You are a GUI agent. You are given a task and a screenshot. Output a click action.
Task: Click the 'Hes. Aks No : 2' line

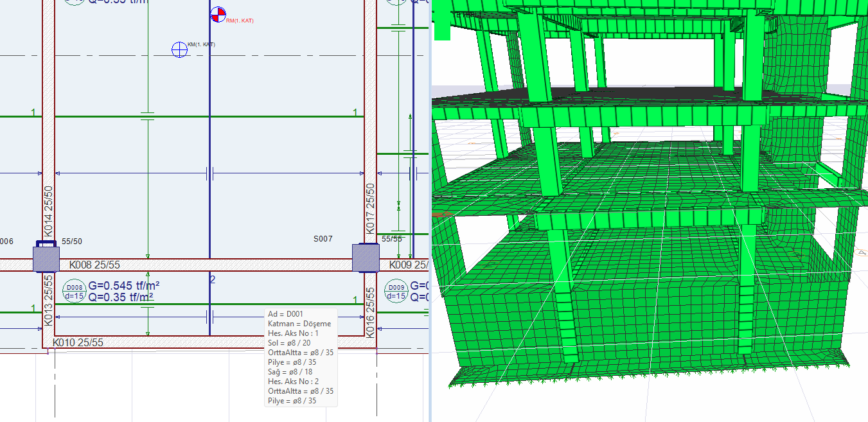[293, 382]
